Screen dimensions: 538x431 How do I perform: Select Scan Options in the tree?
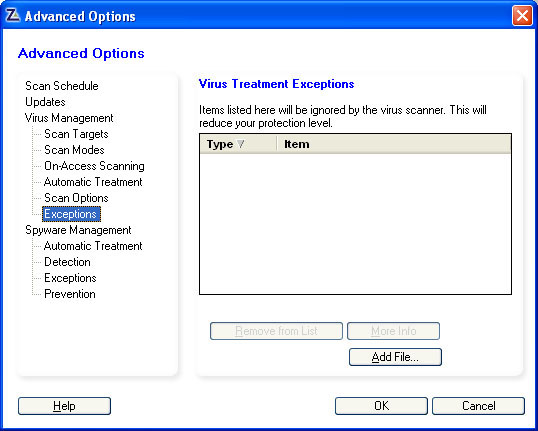tap(76, 198)
